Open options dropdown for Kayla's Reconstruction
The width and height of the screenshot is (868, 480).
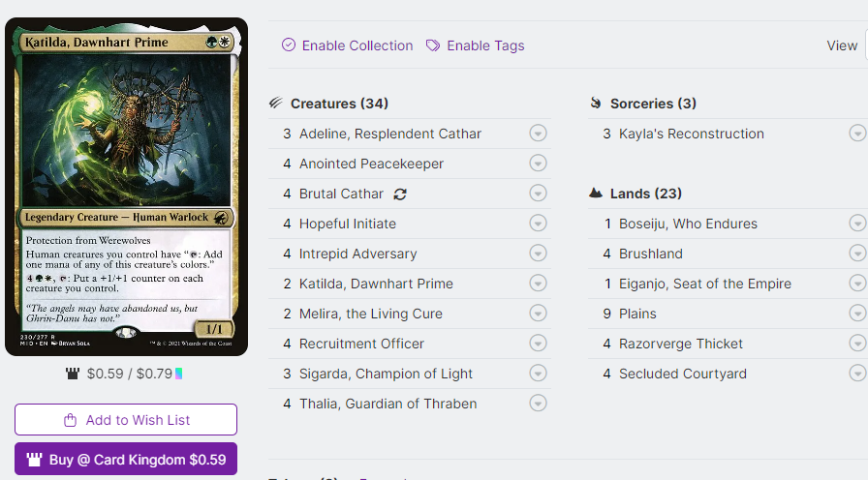point(857,134)
